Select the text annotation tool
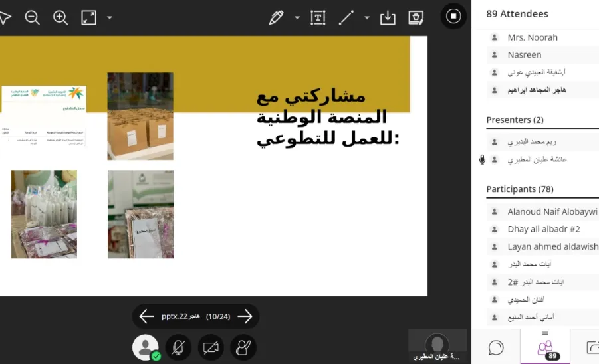This screenshot has height=364, width=599. coord(318,17)
